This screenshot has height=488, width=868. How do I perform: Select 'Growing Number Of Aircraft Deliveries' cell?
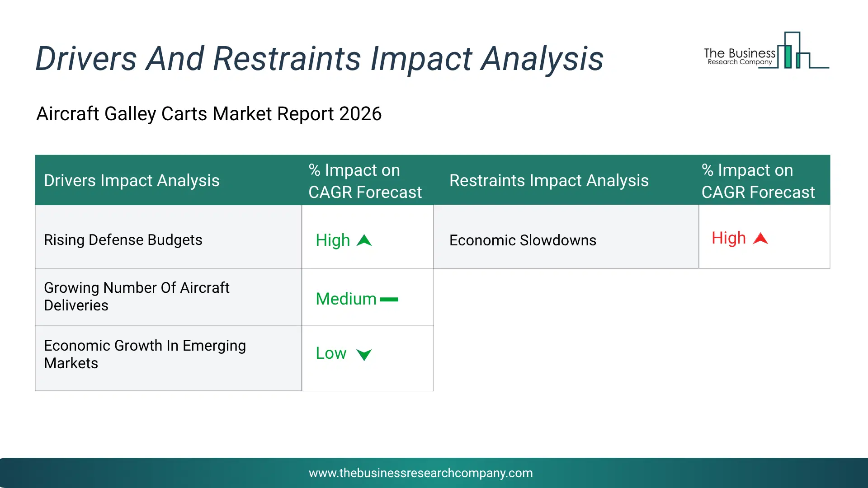point(168,297)
